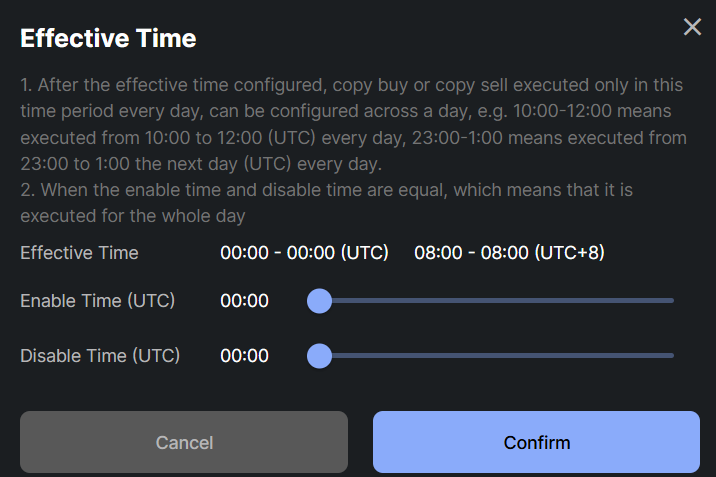Click the middle of the Enable Time slider track
Viewport: 716px width, 477px height.
point(496,300)
